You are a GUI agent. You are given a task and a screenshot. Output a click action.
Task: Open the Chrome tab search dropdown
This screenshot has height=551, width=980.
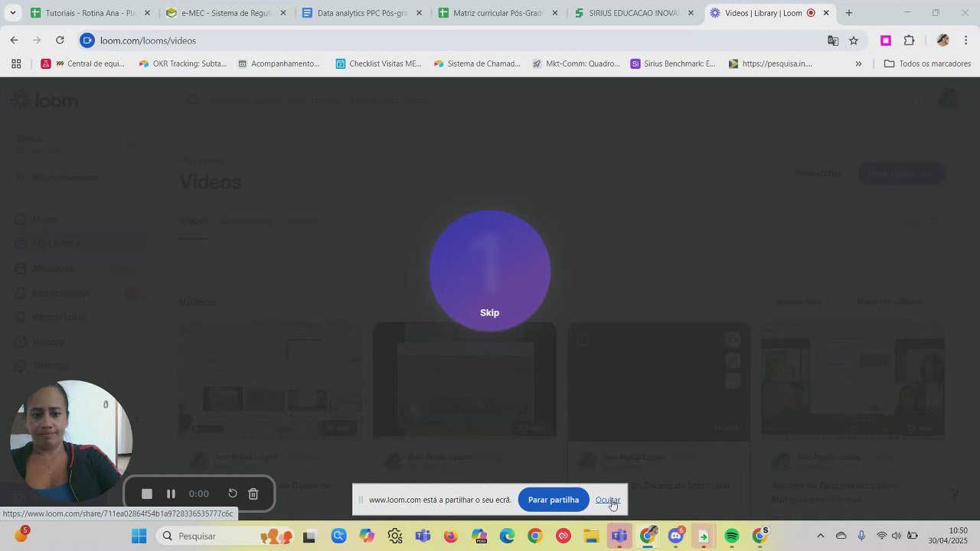pos(12,13)
